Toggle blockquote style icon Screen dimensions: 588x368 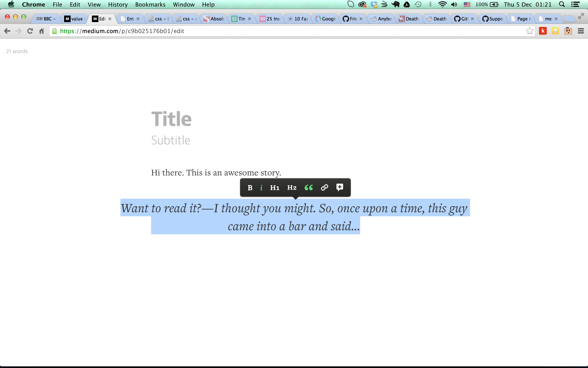point(308,187)
